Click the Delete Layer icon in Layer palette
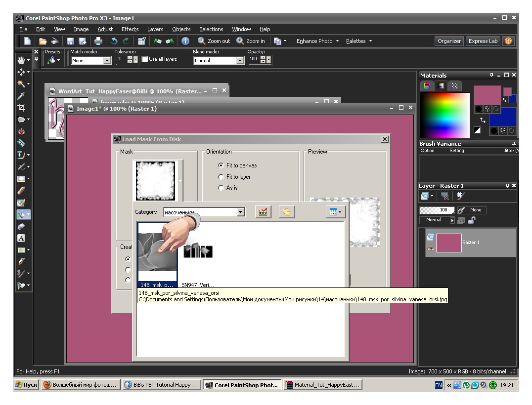Screen dimensions: 532x405 coord(445,196)
